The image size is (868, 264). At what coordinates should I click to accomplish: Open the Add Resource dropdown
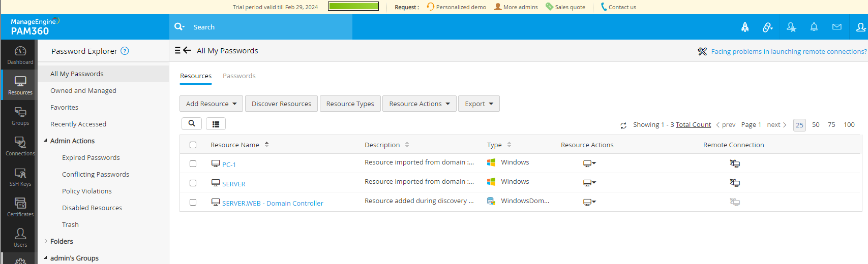211,104
